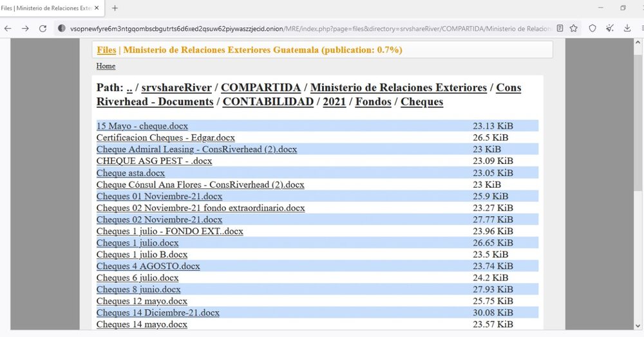Open Cheques 1 julio.docx
Image resolution: width=644 pixels, height=337 pixels.
(138, 242)
